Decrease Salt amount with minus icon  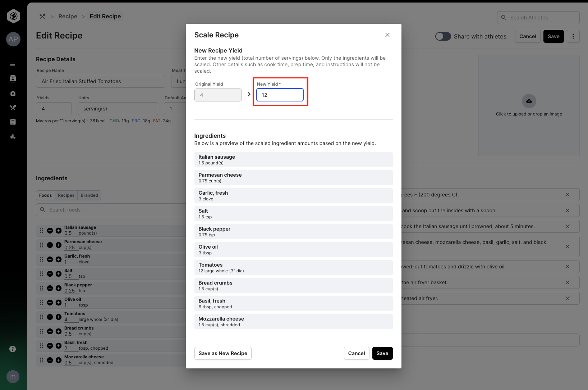pos(50,274)
